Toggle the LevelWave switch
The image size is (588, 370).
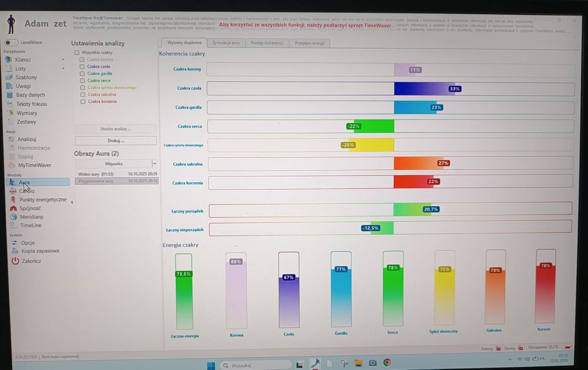(x=11, y=43)
